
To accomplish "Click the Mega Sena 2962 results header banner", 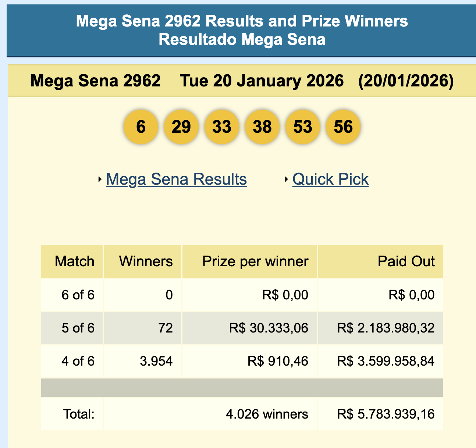I will click(238, 29).
